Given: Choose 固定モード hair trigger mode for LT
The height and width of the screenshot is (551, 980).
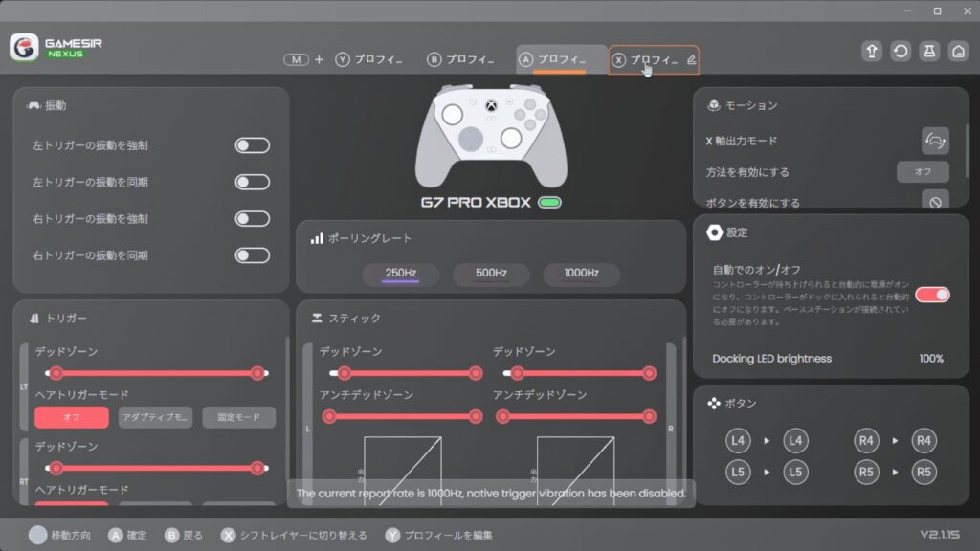Looking at the screenshot, I should pos(238,417).
